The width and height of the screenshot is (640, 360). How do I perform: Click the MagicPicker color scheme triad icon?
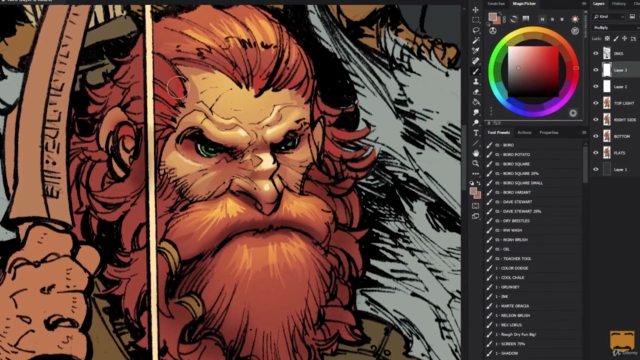tap(493, 31)
